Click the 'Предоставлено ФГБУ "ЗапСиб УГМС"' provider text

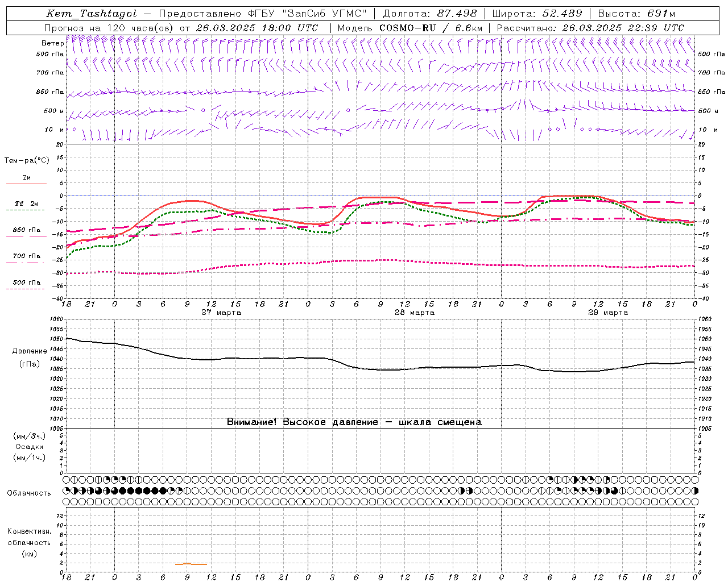click(263, 14)
